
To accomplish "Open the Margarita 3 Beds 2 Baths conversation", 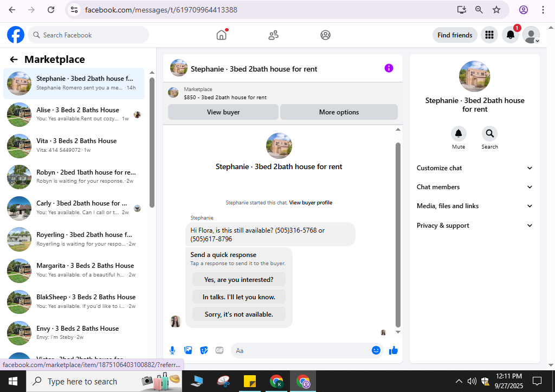I will [74, 270].
